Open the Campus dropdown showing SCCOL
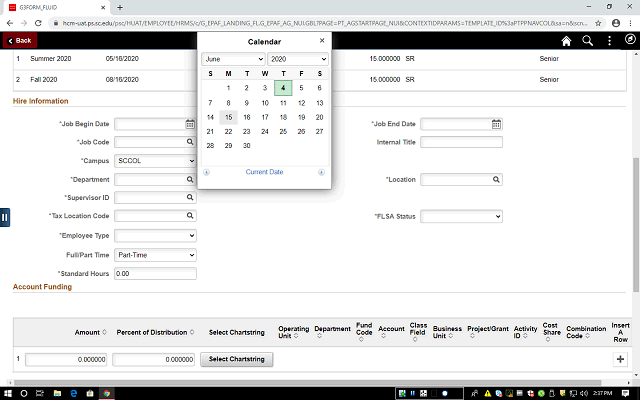 (x=155, y=161)
